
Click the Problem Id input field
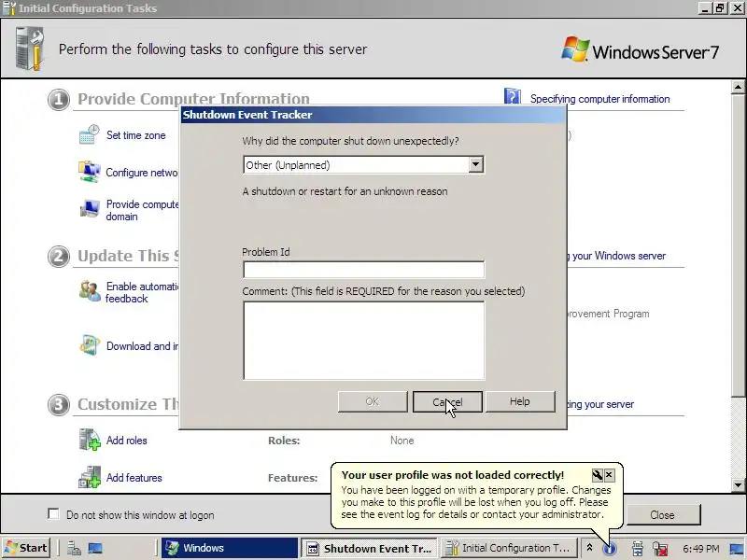click(363, 270)
